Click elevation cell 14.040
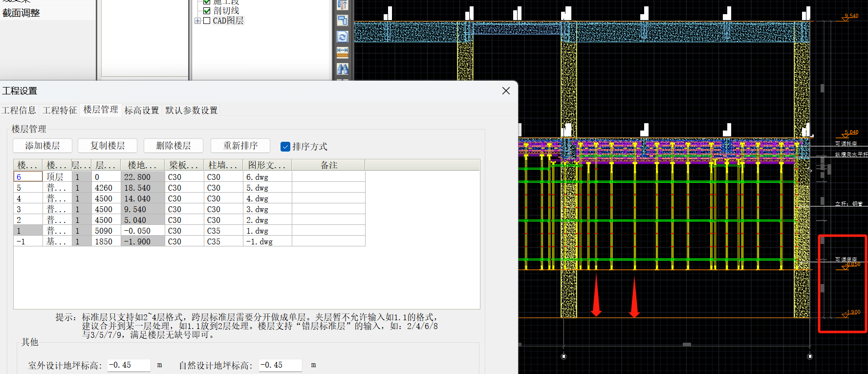This screenshot has width=868, height=374. point(143,198)
